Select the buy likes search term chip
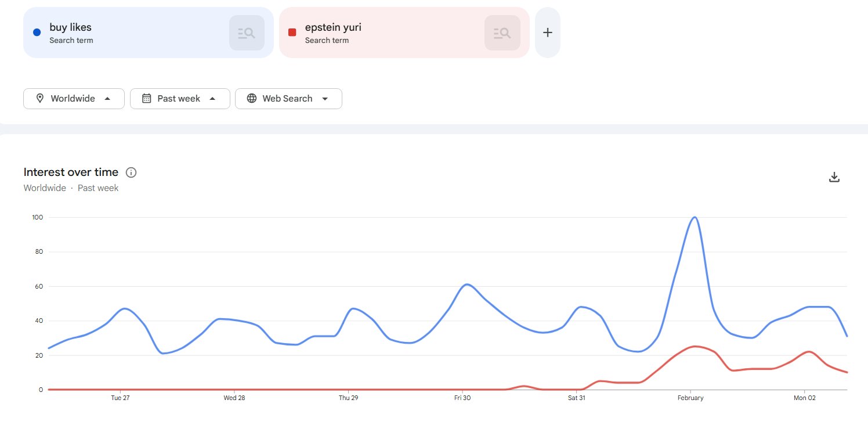Image resolution: width=868 pixels, height=432 pixels. point(148,33)
